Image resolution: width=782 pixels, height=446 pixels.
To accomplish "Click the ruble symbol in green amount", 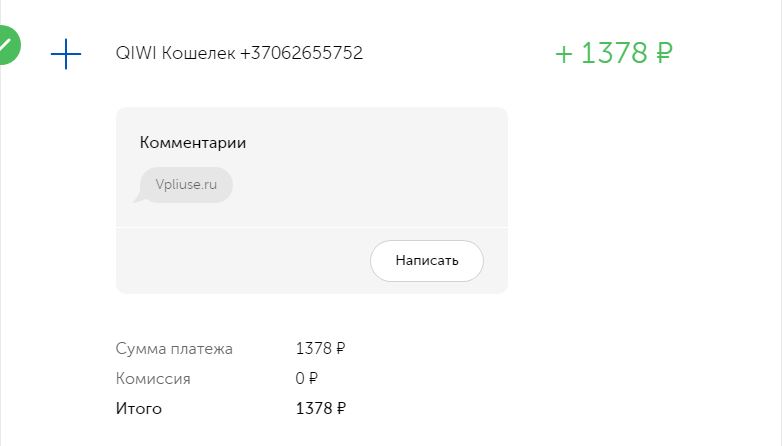I will coord(664,53).
